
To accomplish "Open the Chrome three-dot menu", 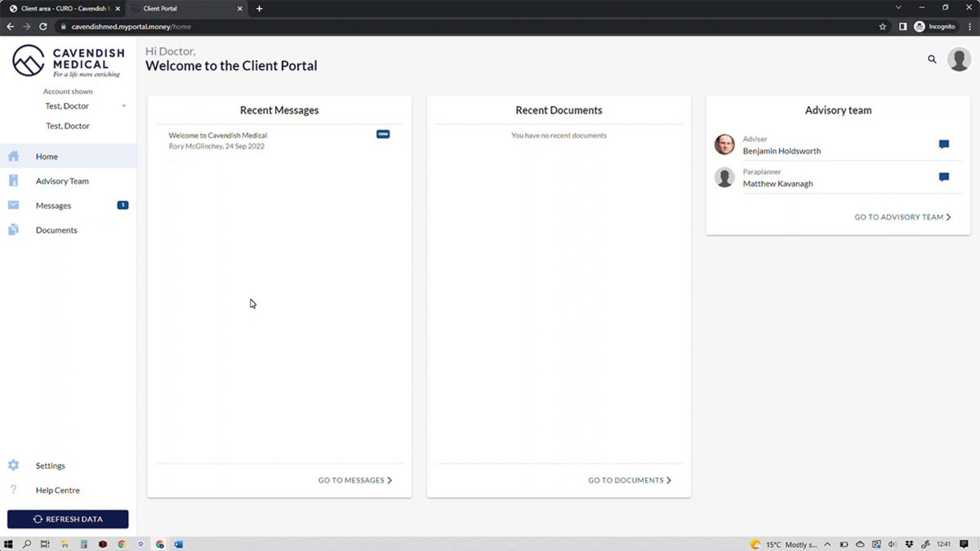I will coord(969,27).
